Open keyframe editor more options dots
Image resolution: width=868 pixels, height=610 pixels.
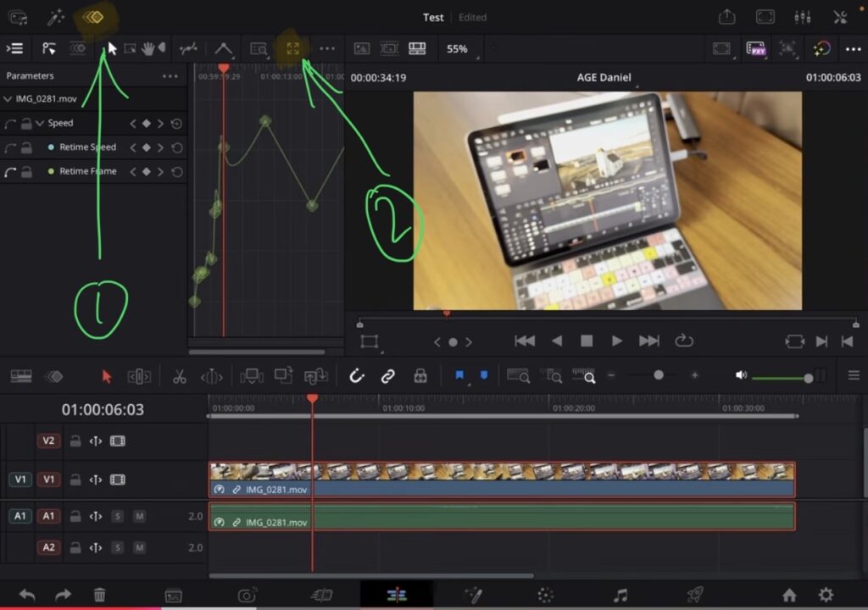327,48
